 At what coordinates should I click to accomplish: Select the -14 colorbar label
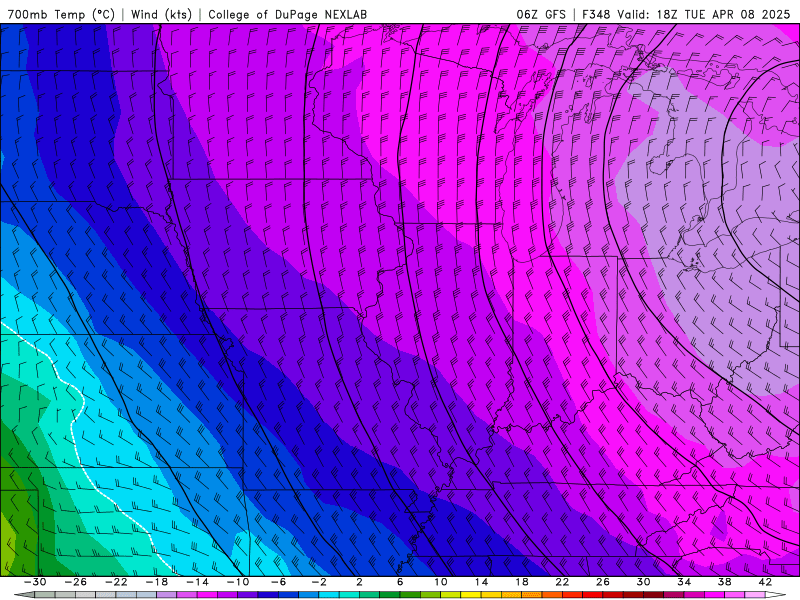pyautogui.click(x=197, y=582)
